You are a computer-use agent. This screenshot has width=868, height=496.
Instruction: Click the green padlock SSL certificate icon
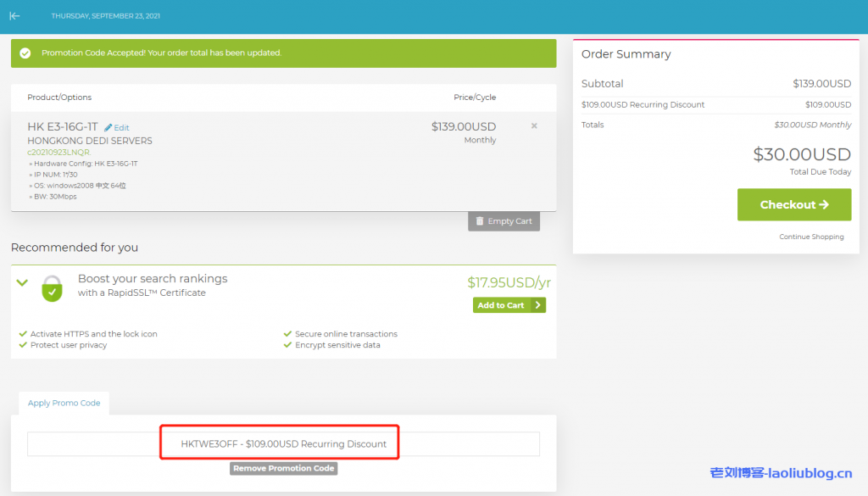(x=53, y=288)
